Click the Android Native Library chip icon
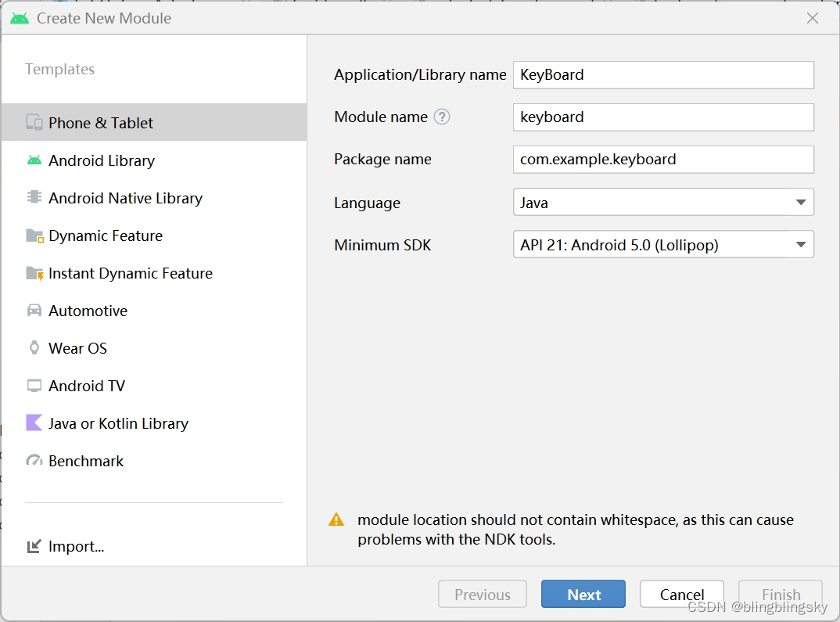The width and height of the screenshot is (840, 622). pyautogui.click(x=34, y=198)
